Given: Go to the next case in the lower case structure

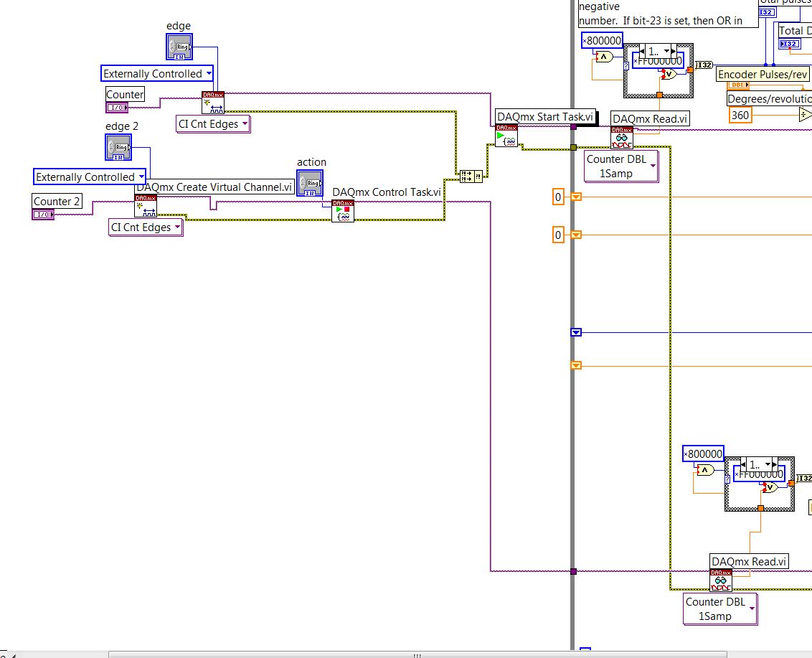Looking at the screenshot, I should [x=775, y=465].
